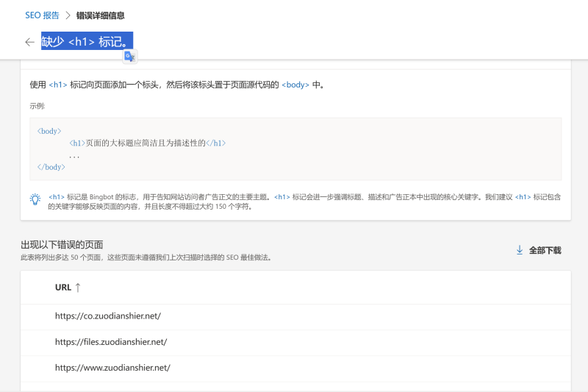
Task: Open the Google Translate popup icon
Action: tap(130, 57)
